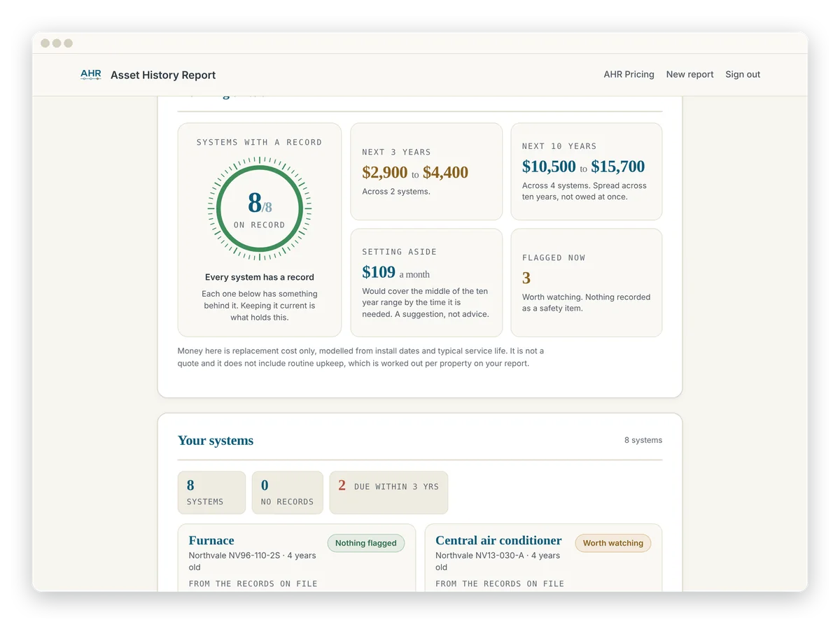840x624 pixels.
Task: Click the Asset History Report title
Action: pyautogui.click(x=163, y=75)
